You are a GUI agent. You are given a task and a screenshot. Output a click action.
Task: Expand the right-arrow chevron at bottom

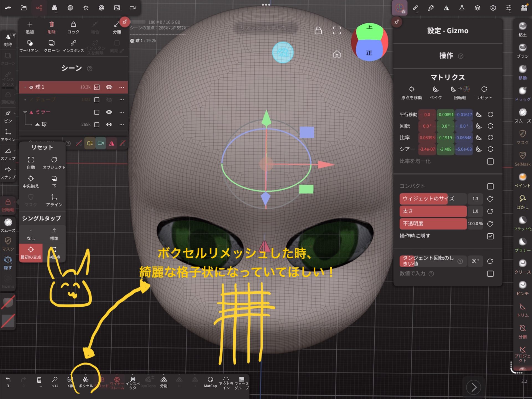(474, 387)
